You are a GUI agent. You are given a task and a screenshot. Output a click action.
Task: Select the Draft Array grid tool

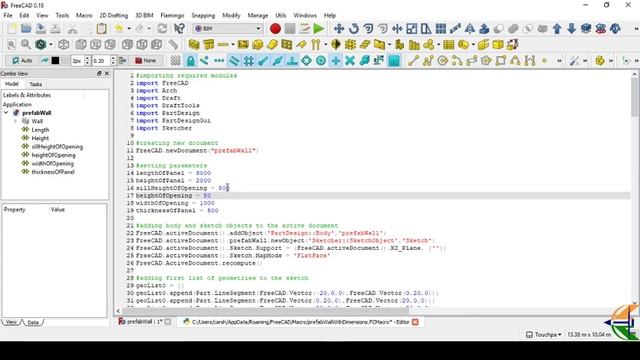[441, 29]
